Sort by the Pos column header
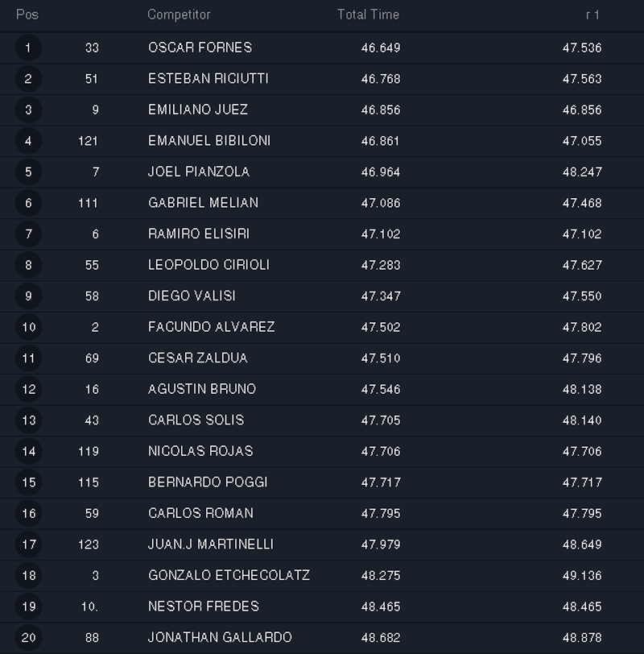644x654 pixels. pos(27,14)
